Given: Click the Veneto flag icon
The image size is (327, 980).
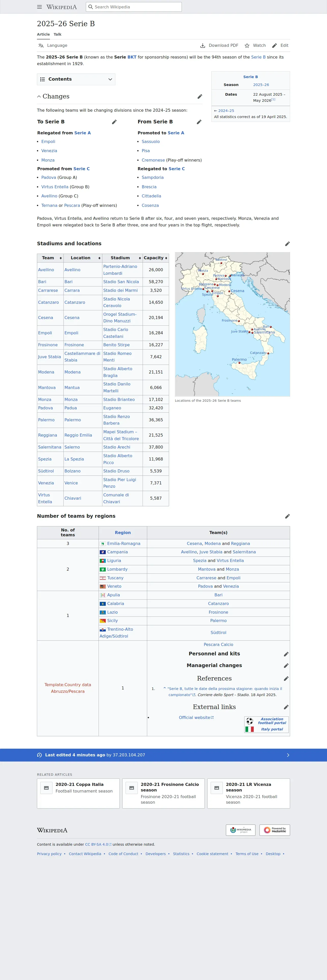Looking at the screenshot, I should pos(103,587).
